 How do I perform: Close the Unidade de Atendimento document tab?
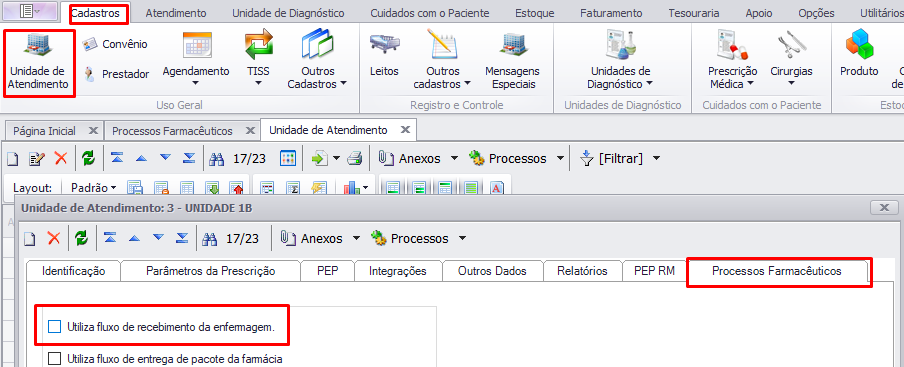pos(406,130)
